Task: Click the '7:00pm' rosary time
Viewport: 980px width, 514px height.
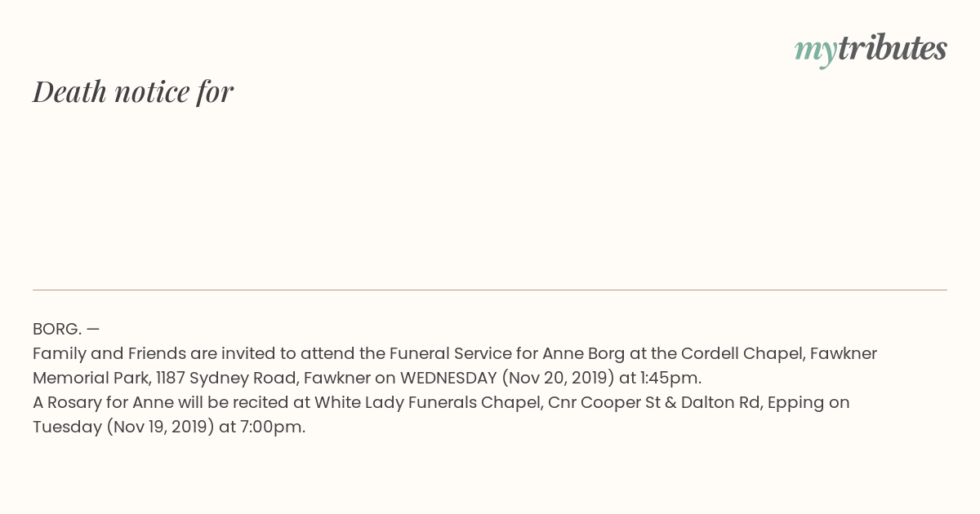Action: pyautogui.click(x=272, y=427)
